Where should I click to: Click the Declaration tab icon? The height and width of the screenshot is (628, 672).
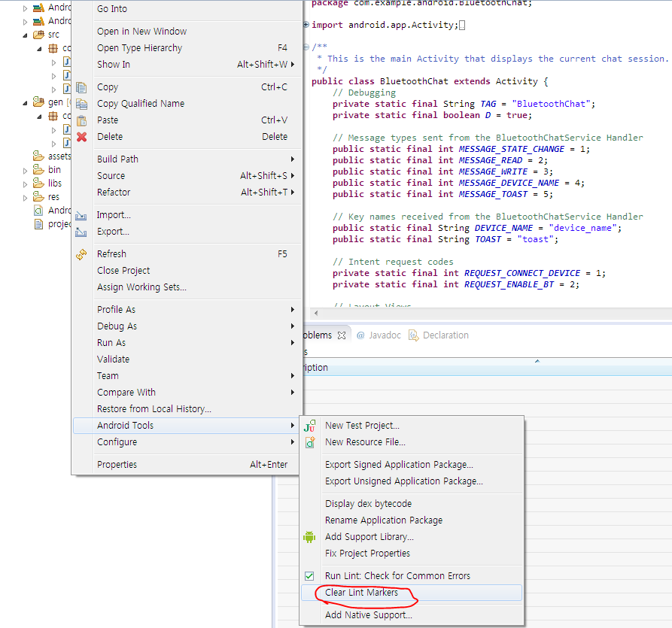pyautogui.click(x=414, y=335)
